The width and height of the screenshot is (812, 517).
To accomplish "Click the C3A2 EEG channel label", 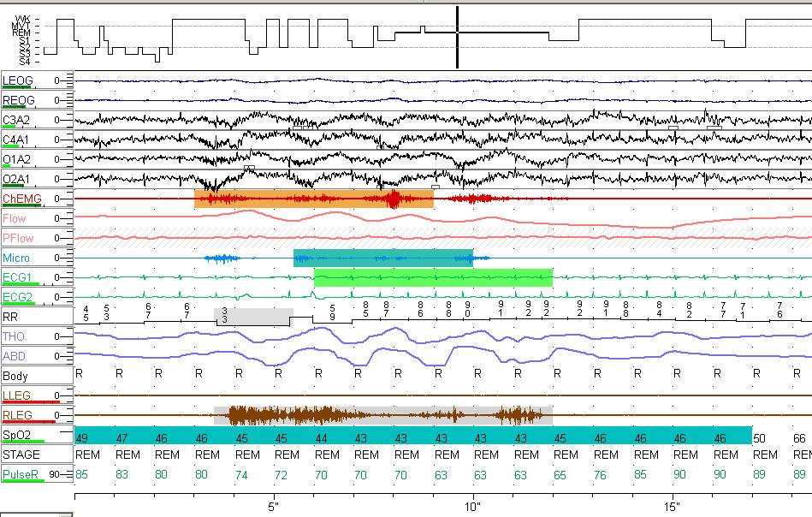I will point(16,120).
